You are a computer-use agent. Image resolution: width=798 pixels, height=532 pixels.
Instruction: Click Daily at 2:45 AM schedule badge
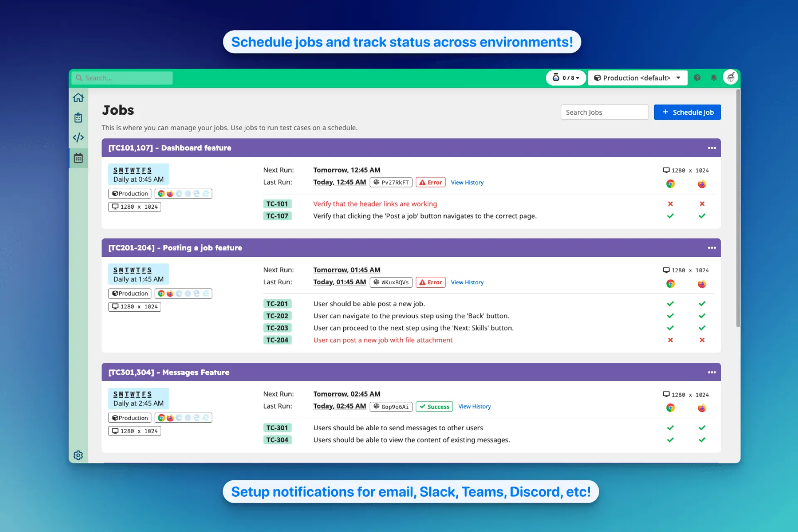(x=138, y=399)
